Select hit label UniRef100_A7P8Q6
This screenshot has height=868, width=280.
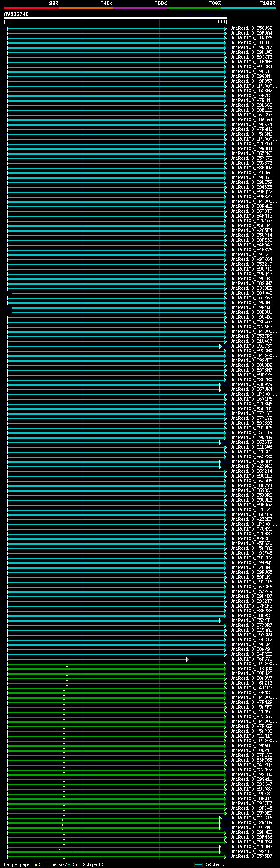pos(251,404)
